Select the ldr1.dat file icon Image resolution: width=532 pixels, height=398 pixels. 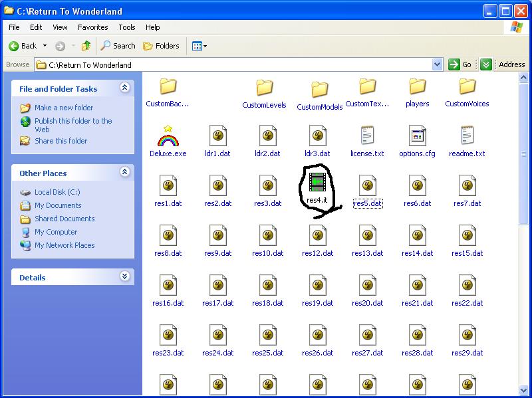point(217,136)
